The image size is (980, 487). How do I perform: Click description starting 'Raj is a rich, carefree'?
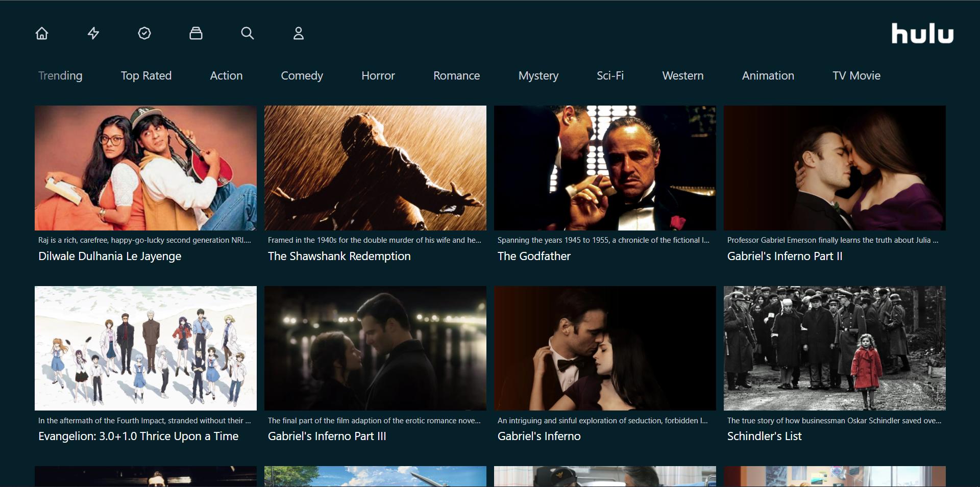[144, 240]
